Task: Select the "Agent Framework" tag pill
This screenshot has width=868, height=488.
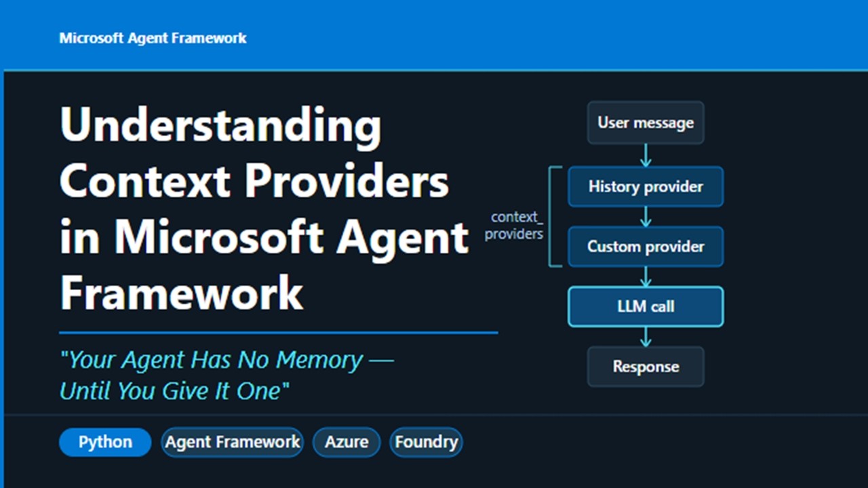Action: 232,443
